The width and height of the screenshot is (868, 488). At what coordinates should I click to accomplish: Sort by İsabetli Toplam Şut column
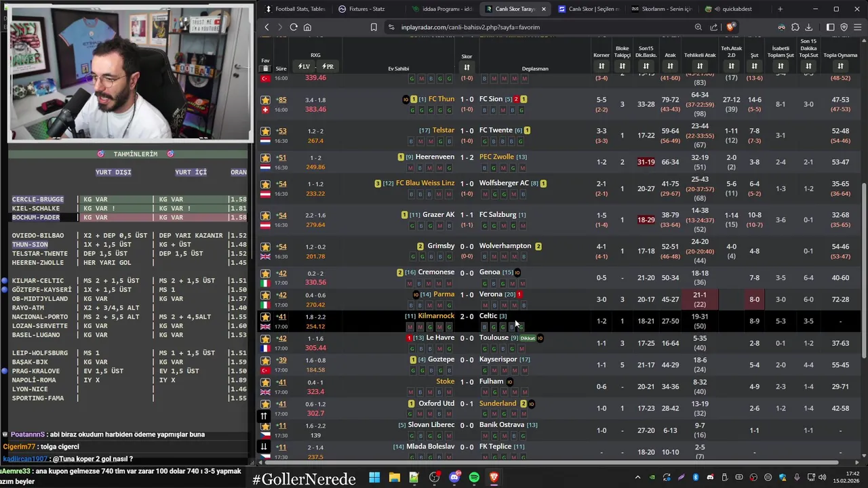[781, 66]
